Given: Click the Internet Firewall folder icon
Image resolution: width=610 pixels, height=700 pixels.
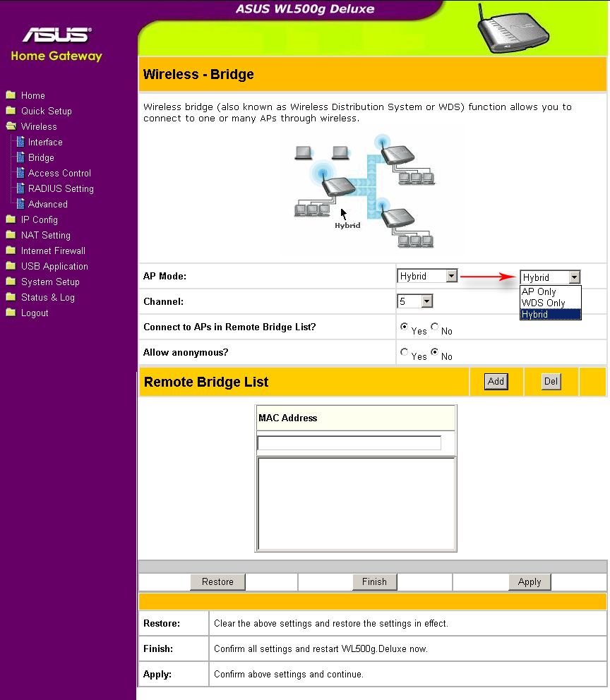Looking at the screenshot, I should tap(11, 250).
